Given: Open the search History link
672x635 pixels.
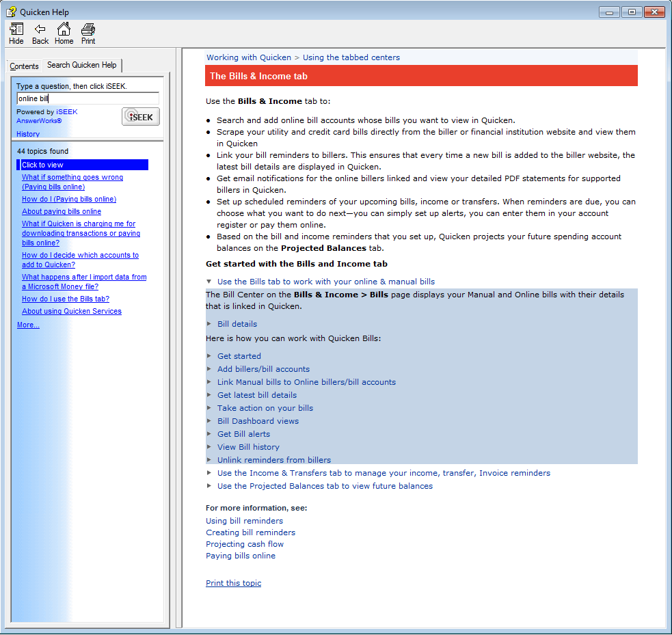Looking at the screenshot, I should coord(28,134).
